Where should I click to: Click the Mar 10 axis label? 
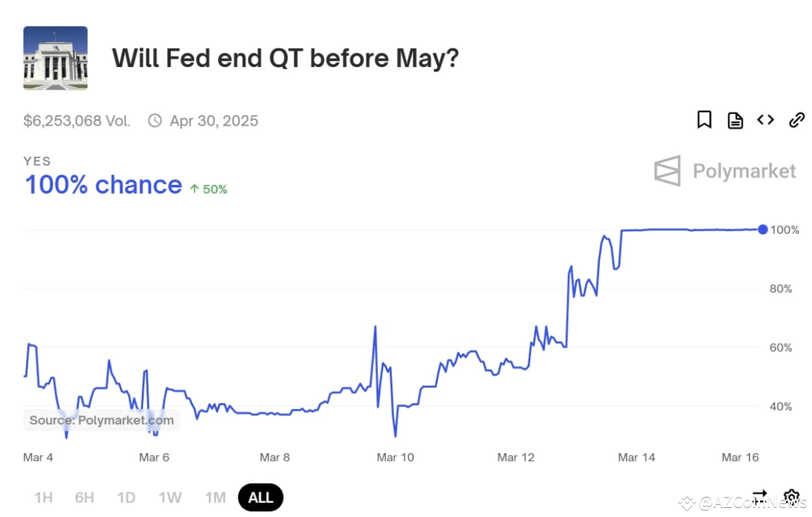pos(395,457)
